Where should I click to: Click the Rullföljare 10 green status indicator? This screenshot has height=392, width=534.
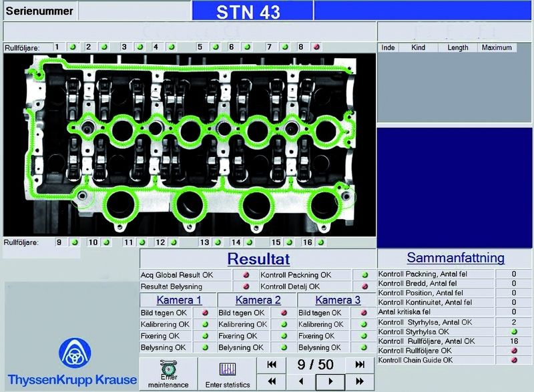[x=107, y=242]
